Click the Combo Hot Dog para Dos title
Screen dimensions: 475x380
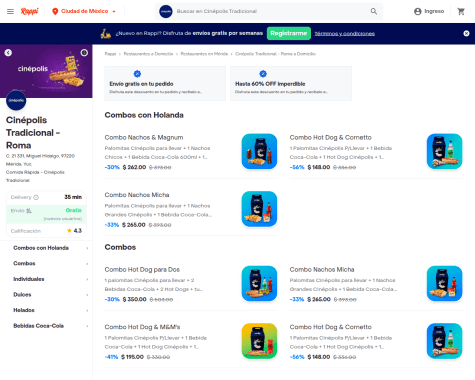(x=142, y=270)
